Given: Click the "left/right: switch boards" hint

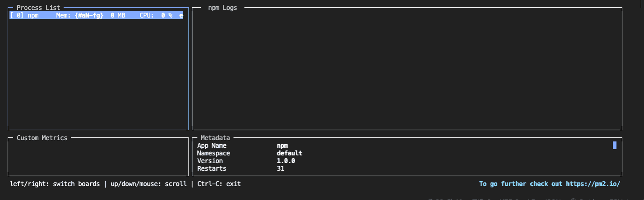Looking at the screenshot, I should 55,184.
